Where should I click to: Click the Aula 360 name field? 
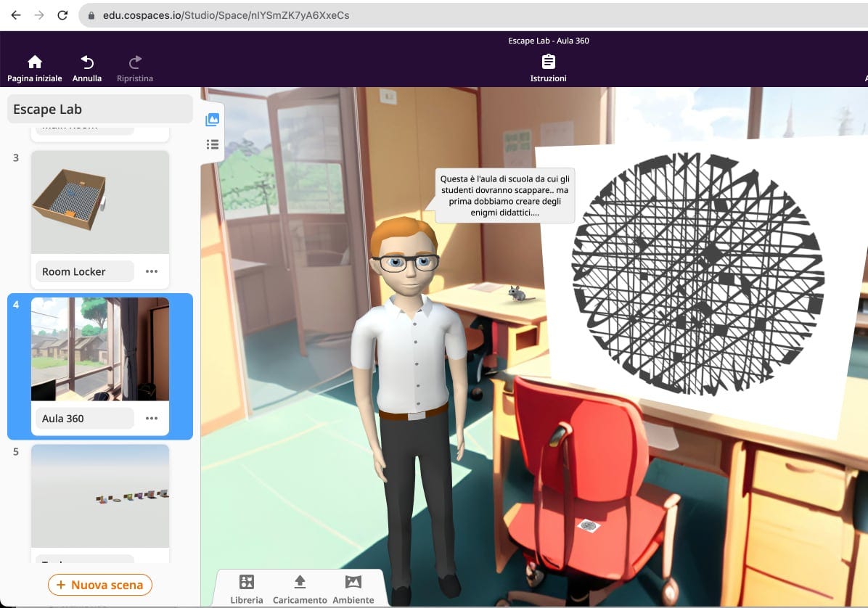[85, 418]
